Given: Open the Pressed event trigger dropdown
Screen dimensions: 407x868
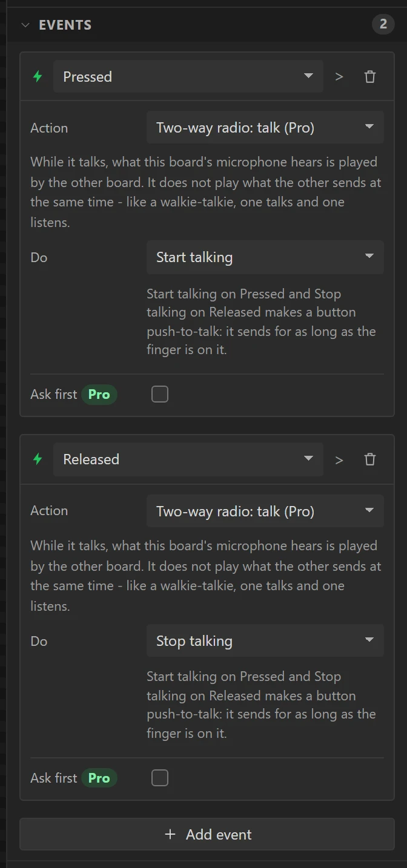Looking at the screenshot, I should pos(188,77).
